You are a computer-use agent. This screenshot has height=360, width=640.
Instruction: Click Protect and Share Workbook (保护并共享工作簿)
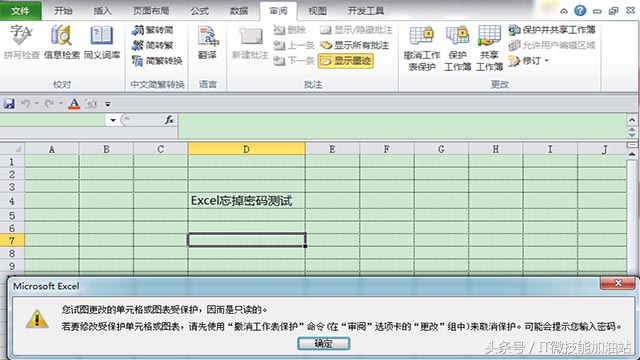point(552,30)
